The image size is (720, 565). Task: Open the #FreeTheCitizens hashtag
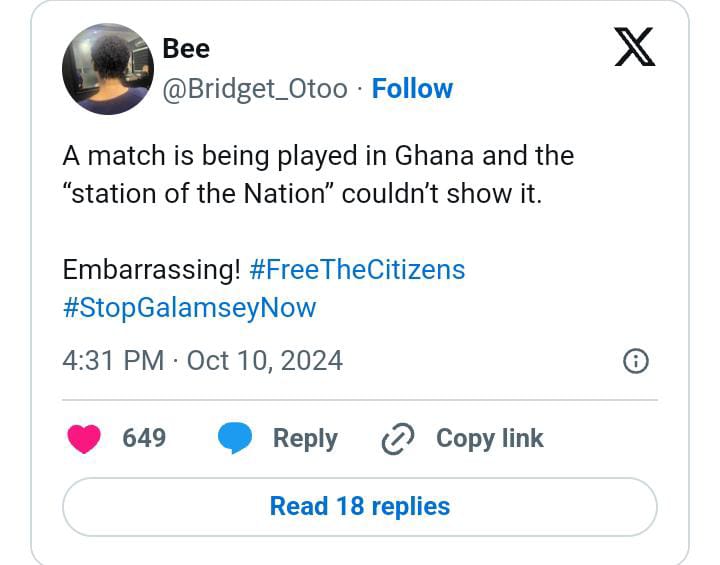click(357, 269)
